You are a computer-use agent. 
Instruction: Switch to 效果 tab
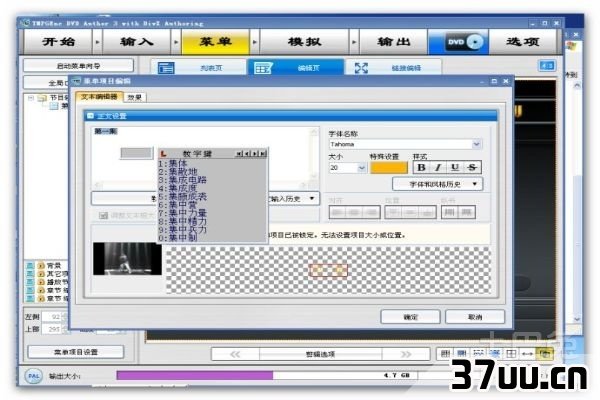tap(135, 97)
